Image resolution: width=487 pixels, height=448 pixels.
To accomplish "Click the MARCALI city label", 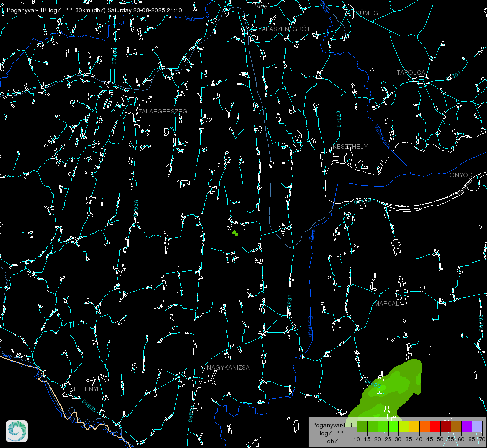I will [x=388, y=304].
